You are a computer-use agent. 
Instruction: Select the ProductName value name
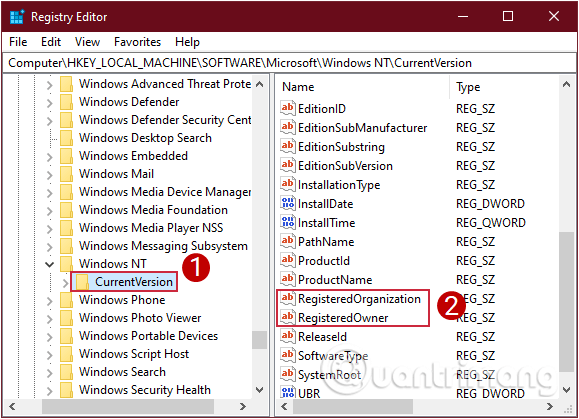[335, 280]
